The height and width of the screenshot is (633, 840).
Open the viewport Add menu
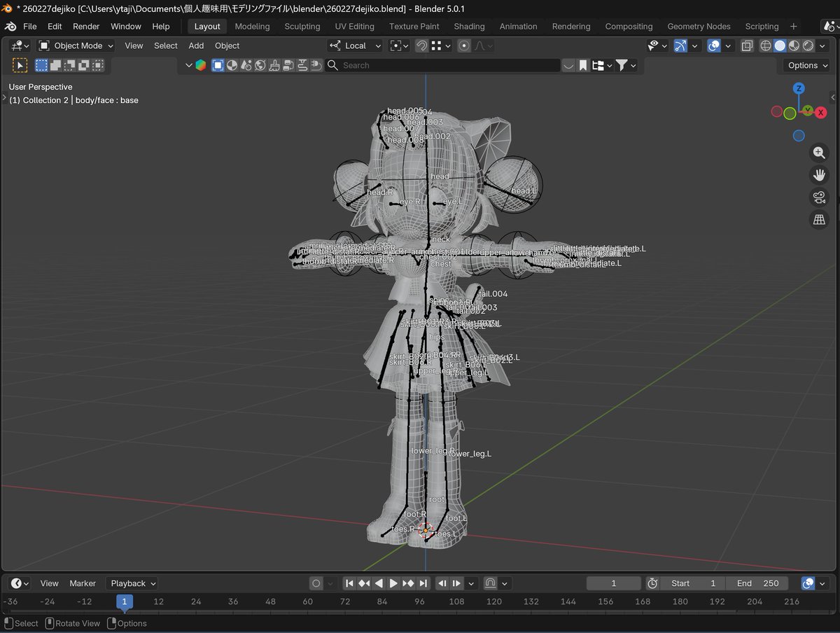click(196, 46)
